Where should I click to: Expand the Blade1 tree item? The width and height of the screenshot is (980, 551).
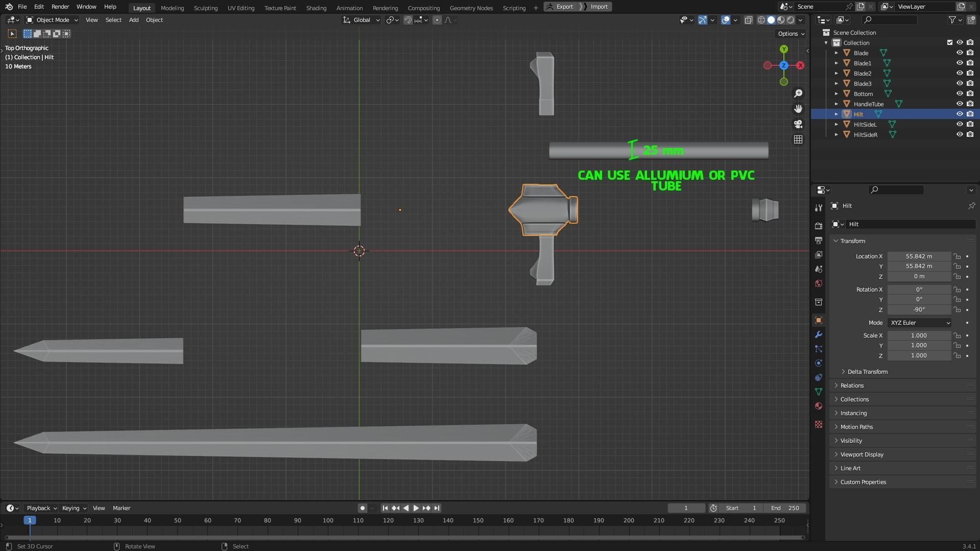click(836, 63)
